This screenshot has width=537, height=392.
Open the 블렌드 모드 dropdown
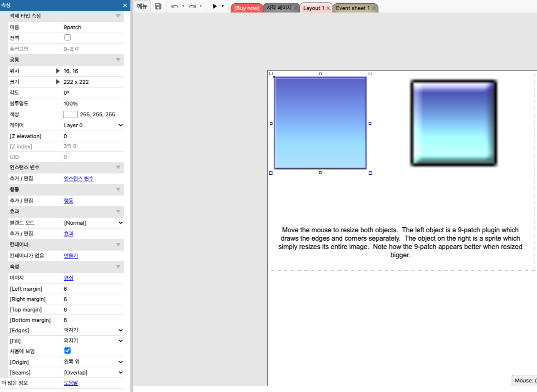click(93, 223)
